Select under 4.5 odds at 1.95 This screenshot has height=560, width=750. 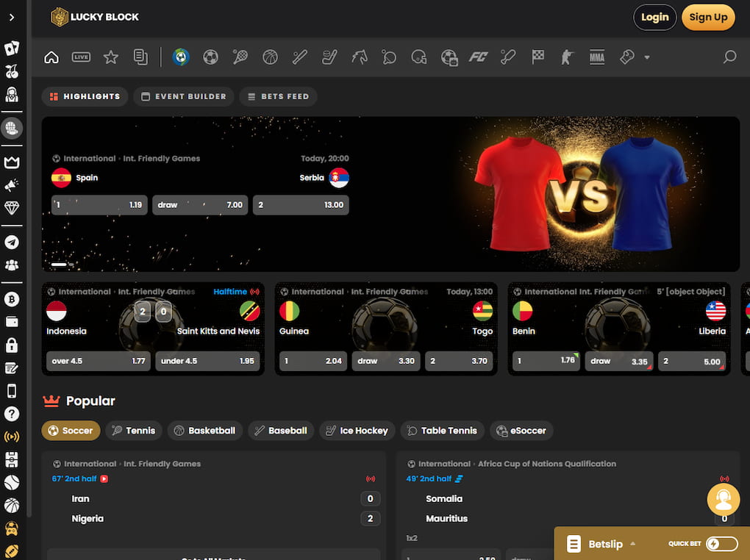tap(207, 361)
